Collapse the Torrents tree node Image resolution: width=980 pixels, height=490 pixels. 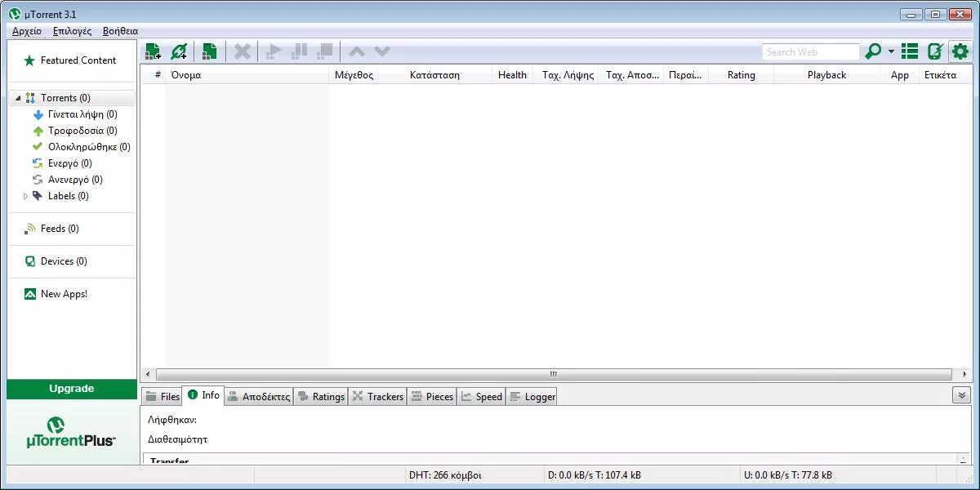[x=18, y=98]
